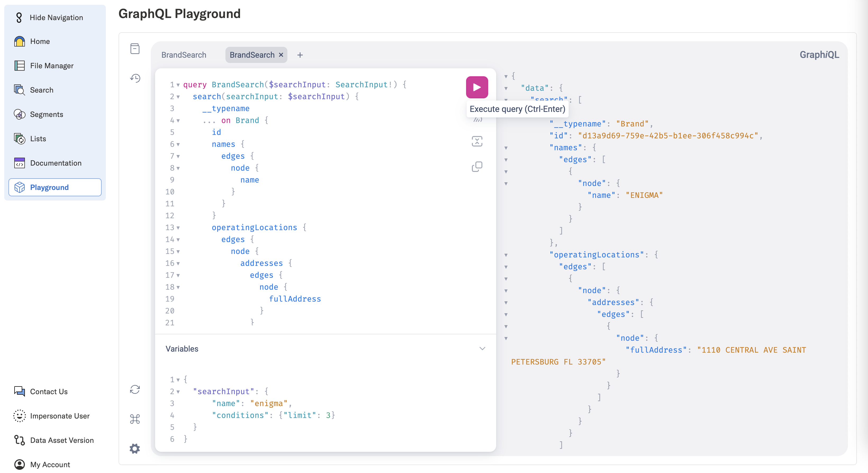Viewport: 868px width, 473px height.
Task: Open Impersonate User link
Action: 60,416
